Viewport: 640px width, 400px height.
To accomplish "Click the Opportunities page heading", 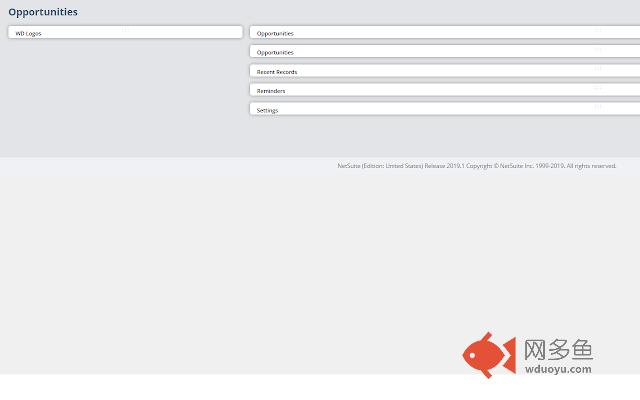I will (43, 12).
